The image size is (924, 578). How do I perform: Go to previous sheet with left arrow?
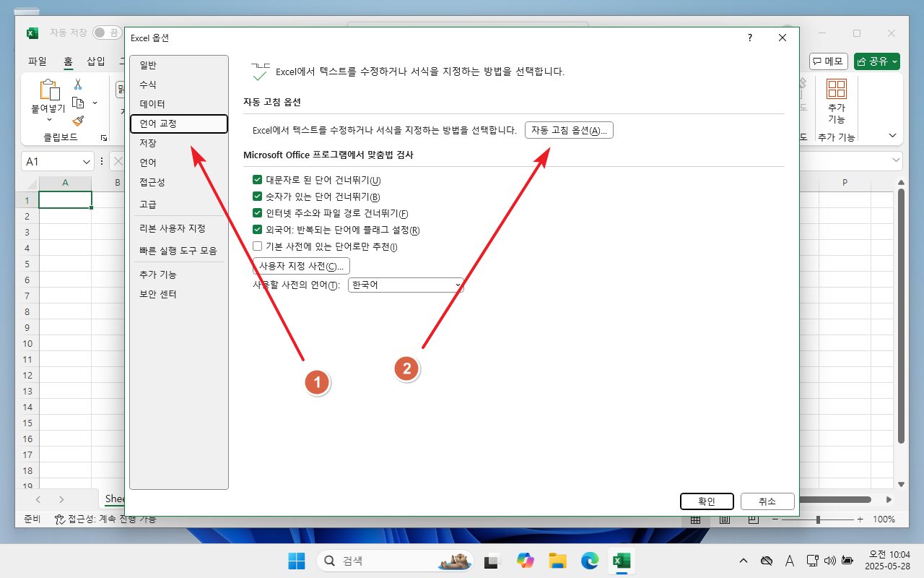[x=38, y=499]
